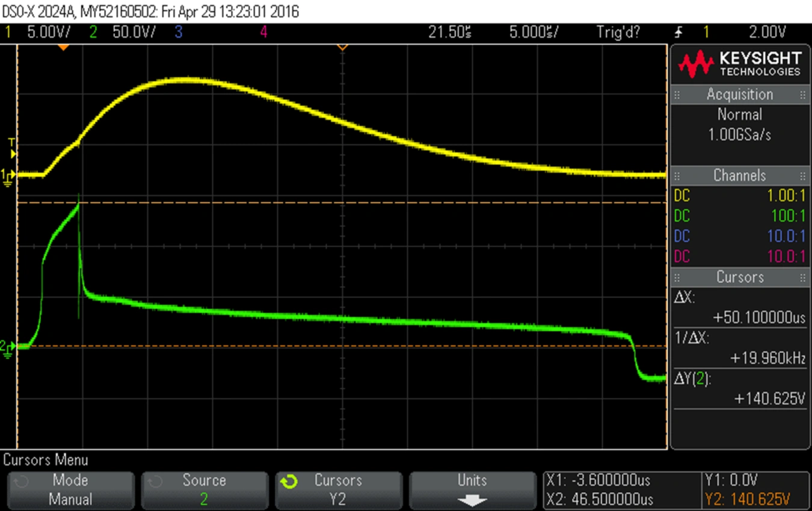Click the hollow time reference triangle marker
Viewport: 812px width, 511px height.
(x=342, y=47)
